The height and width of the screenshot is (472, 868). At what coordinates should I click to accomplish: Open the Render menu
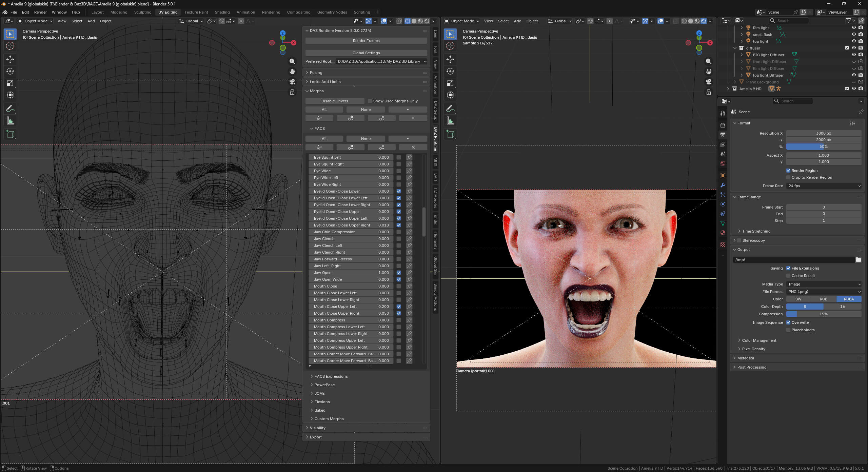coord(40,12)
